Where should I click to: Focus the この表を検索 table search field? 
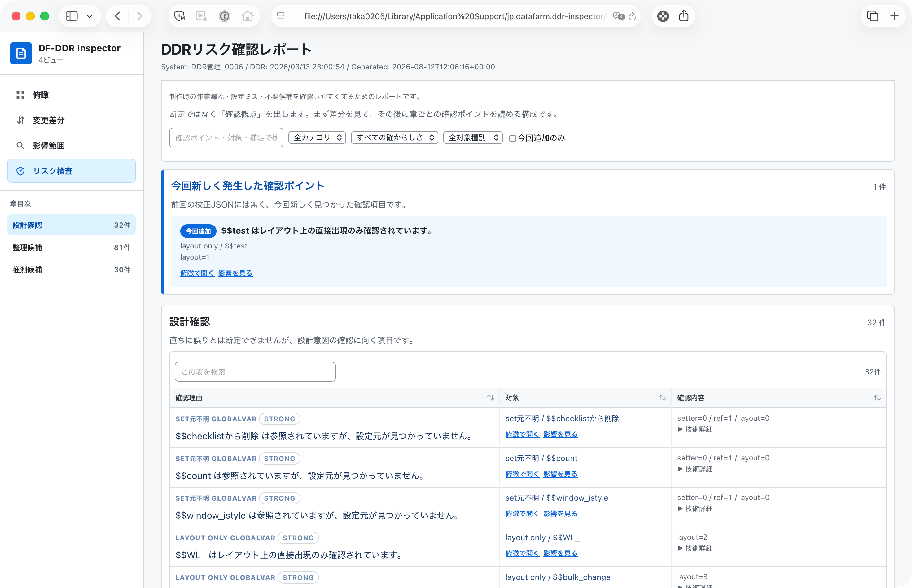(255, 372)
